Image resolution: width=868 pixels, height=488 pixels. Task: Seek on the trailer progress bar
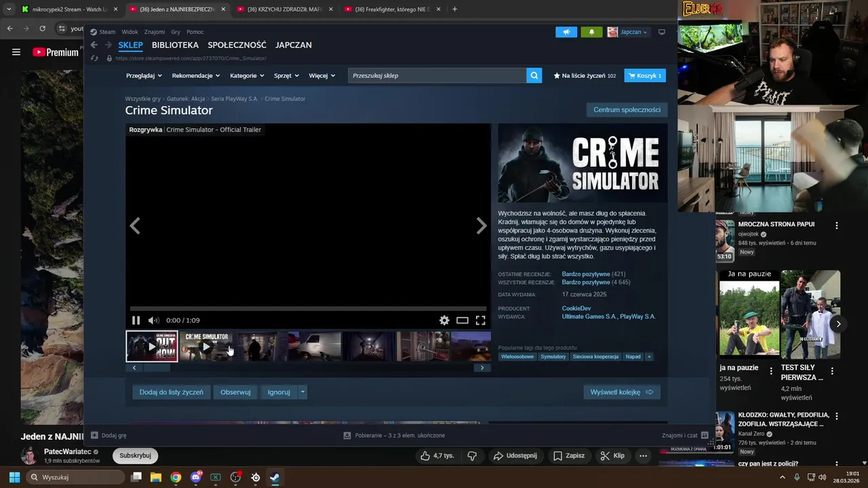click(308, 308)
